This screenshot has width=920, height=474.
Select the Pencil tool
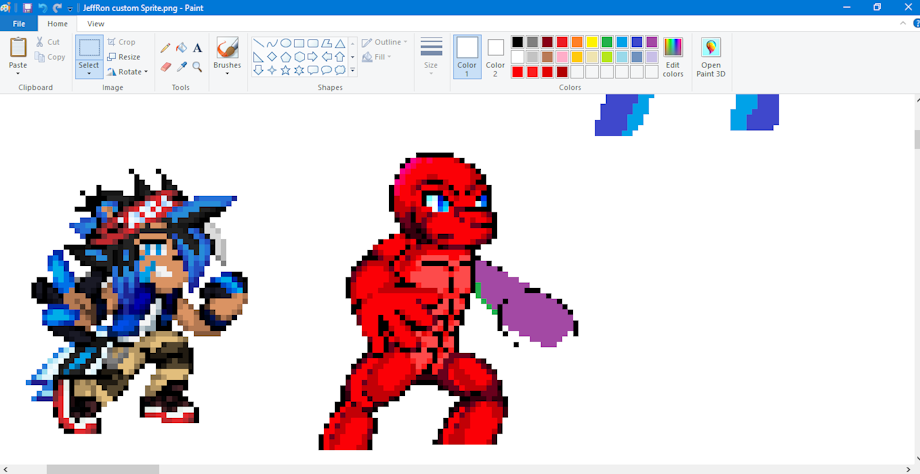tap(165, 48)
